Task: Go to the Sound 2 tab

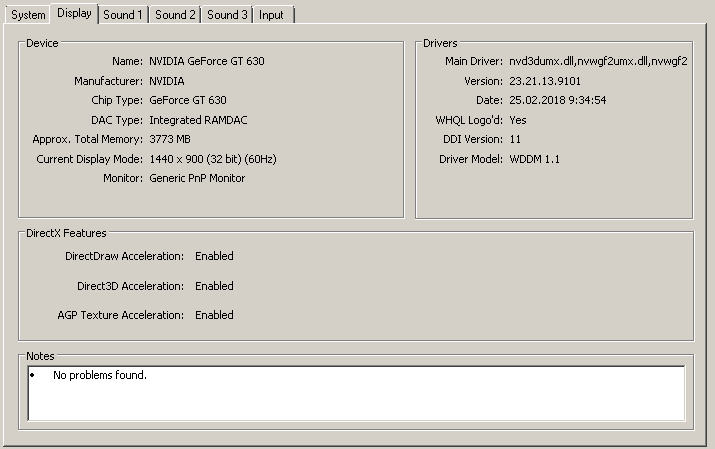Action: [175, 15]
